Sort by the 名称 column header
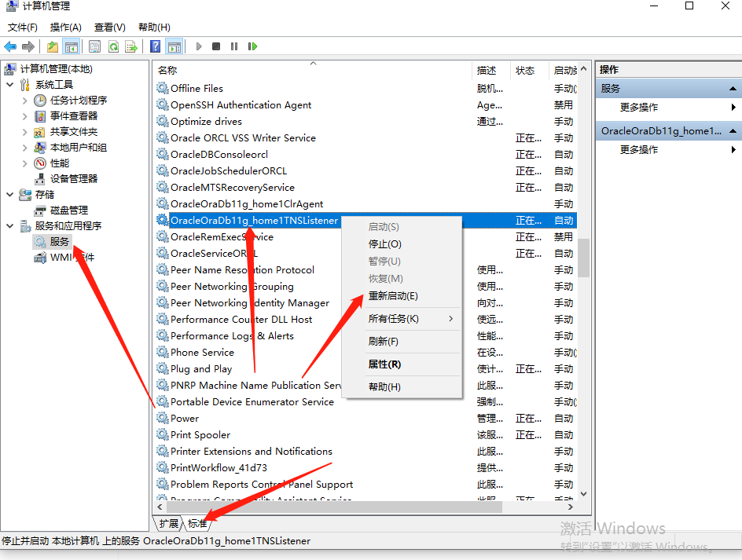742x560 pixels. 314,71
